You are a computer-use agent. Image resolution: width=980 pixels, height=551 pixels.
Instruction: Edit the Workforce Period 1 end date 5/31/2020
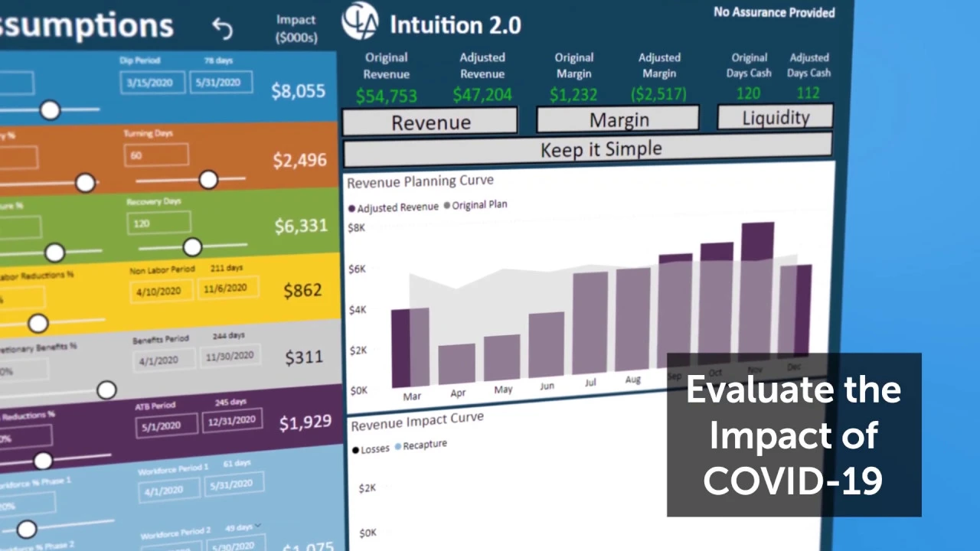point(234,484)
